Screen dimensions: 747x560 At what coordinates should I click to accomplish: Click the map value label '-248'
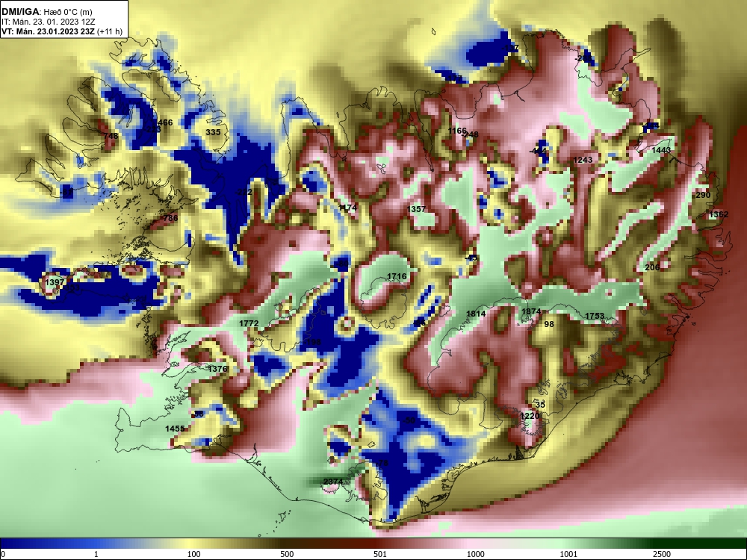pos(470,134)
